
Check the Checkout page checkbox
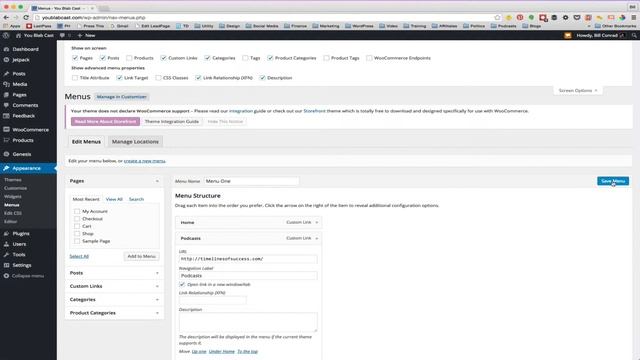[77, 219]
